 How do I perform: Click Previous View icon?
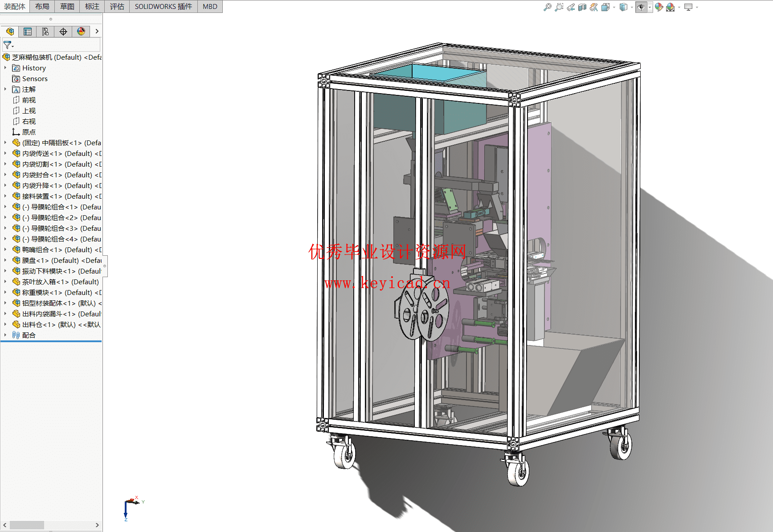point(571,7)
